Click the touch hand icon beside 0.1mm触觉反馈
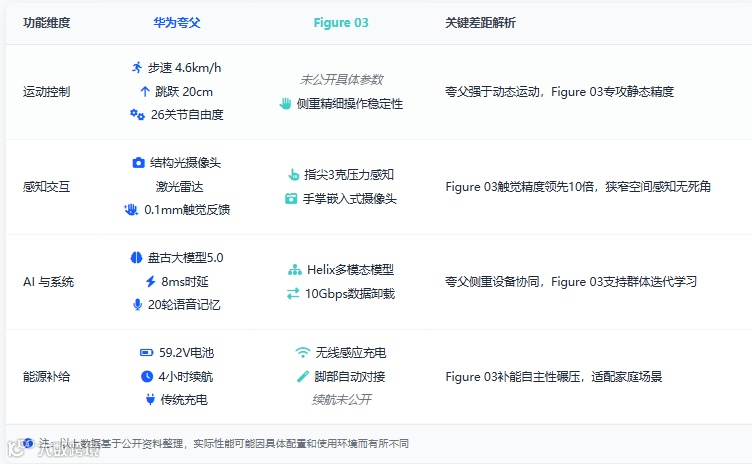The width and height of the screenshot is (752, 464). pos(131,209)
